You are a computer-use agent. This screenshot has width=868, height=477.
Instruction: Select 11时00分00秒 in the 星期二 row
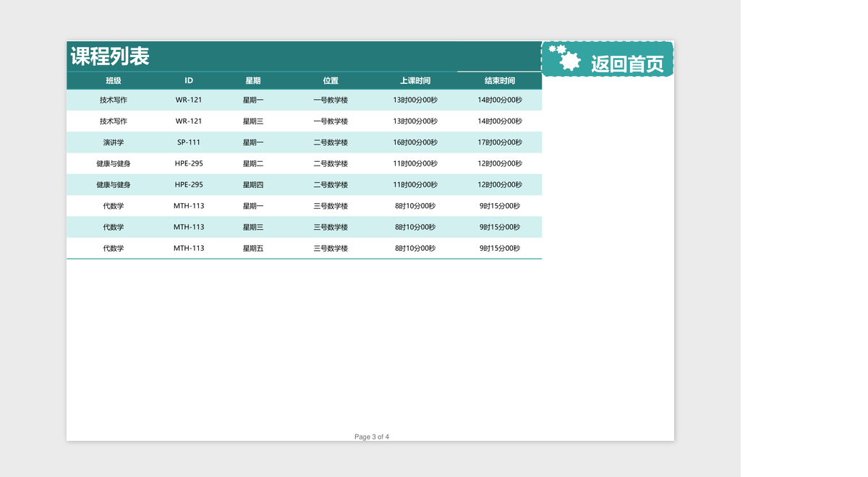pos(415,163)
